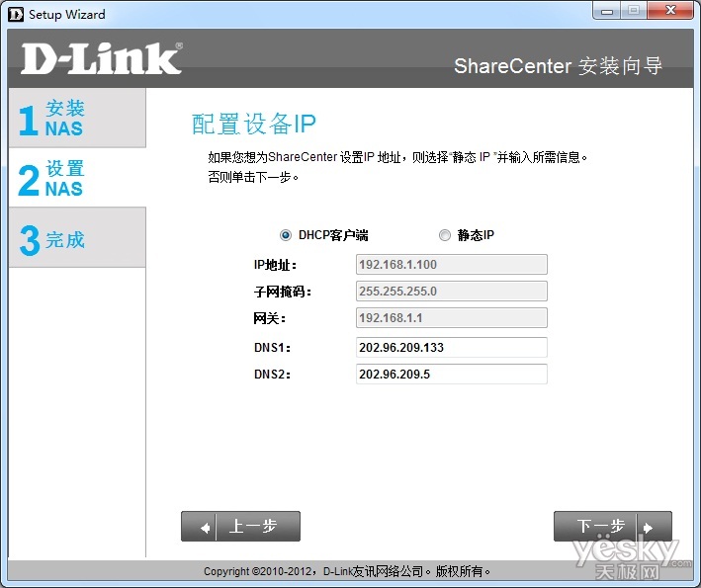The width and height of the screenshot is (701, 588).
Task: Click the copyright notice in footer
Action: click(x=347, y=571)
